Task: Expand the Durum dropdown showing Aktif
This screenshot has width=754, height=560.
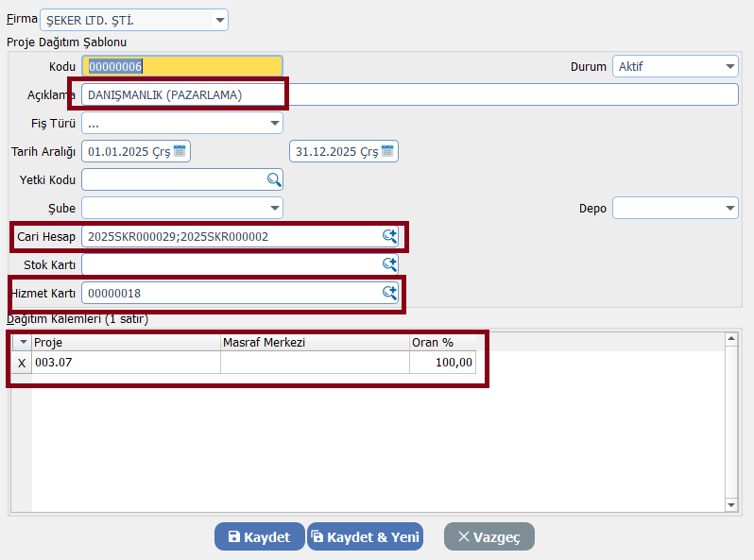Action: click(x=729, y=67)
